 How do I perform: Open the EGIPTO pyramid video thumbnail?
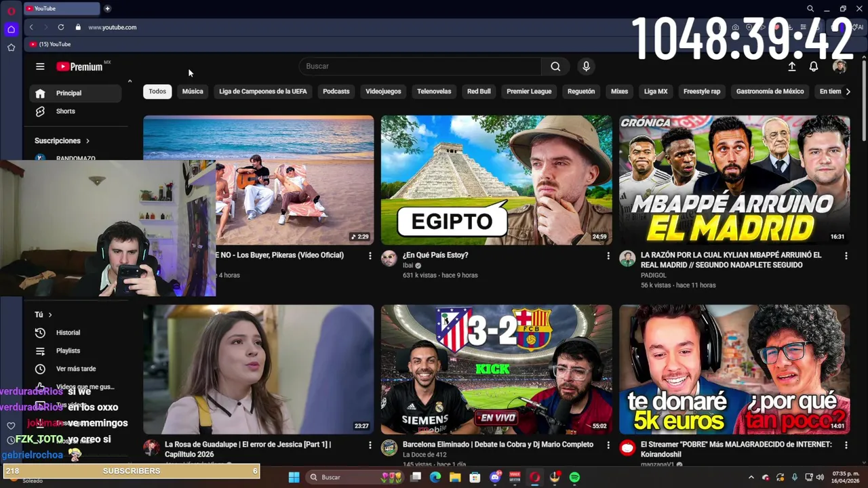point(496,180)
